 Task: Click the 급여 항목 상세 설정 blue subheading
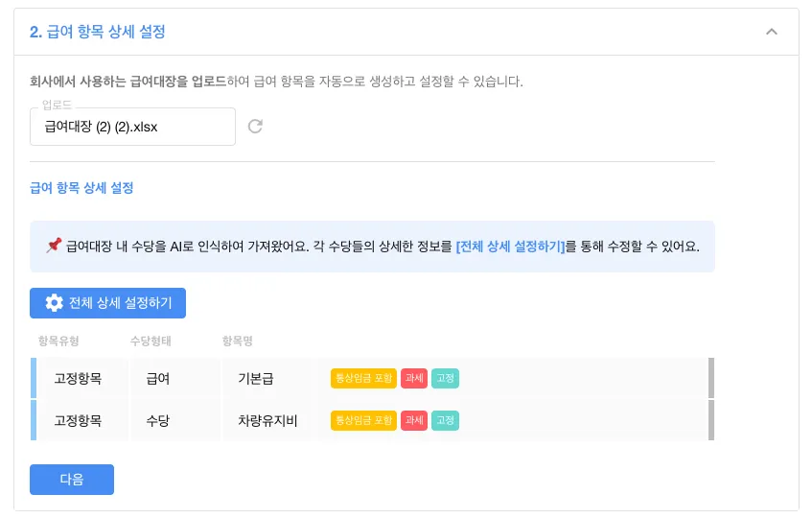pyautogui.click(x=81, y=188)
